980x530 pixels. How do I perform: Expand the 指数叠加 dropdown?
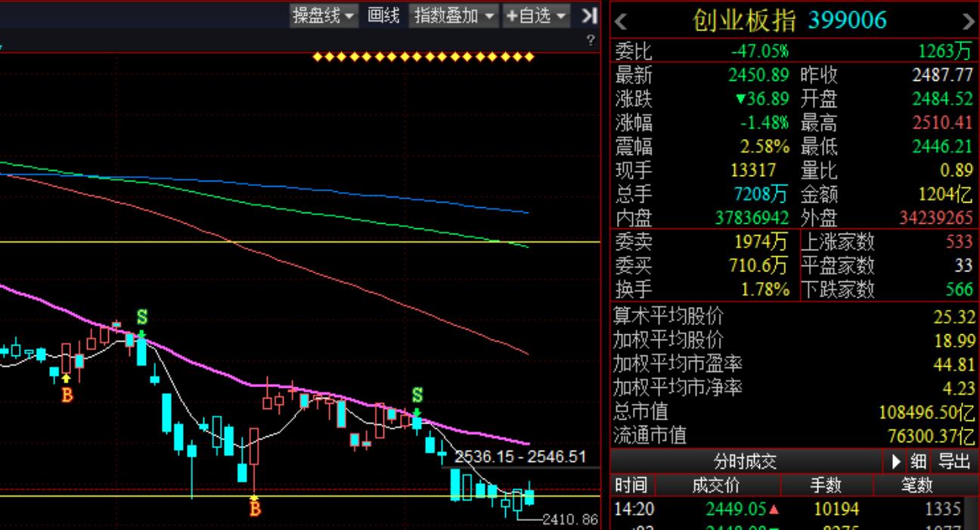[454, 16]
